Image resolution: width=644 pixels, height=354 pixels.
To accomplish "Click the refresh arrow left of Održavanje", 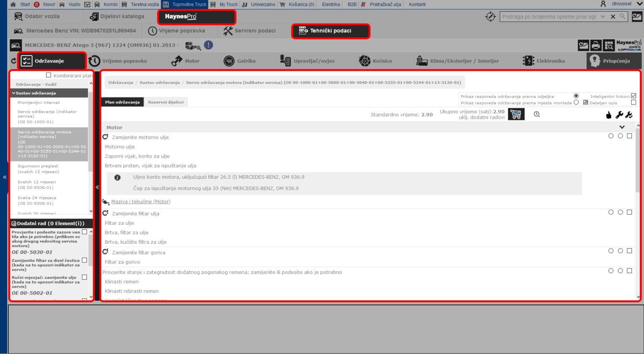I will (13, 61).
